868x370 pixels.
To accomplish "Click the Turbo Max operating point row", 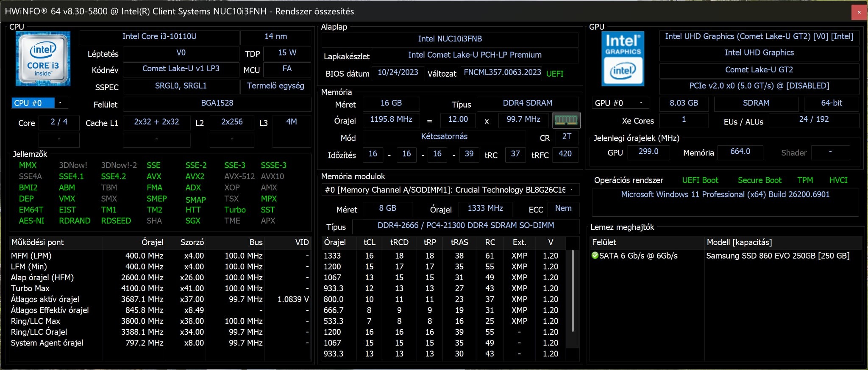I will click(160, 288).
